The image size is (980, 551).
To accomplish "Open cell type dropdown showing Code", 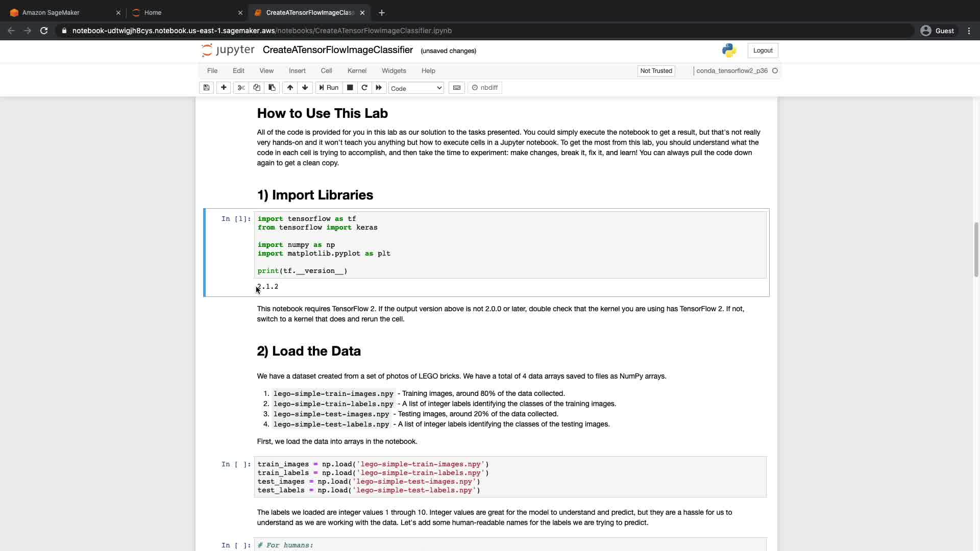I will click(x=416, y=88).
